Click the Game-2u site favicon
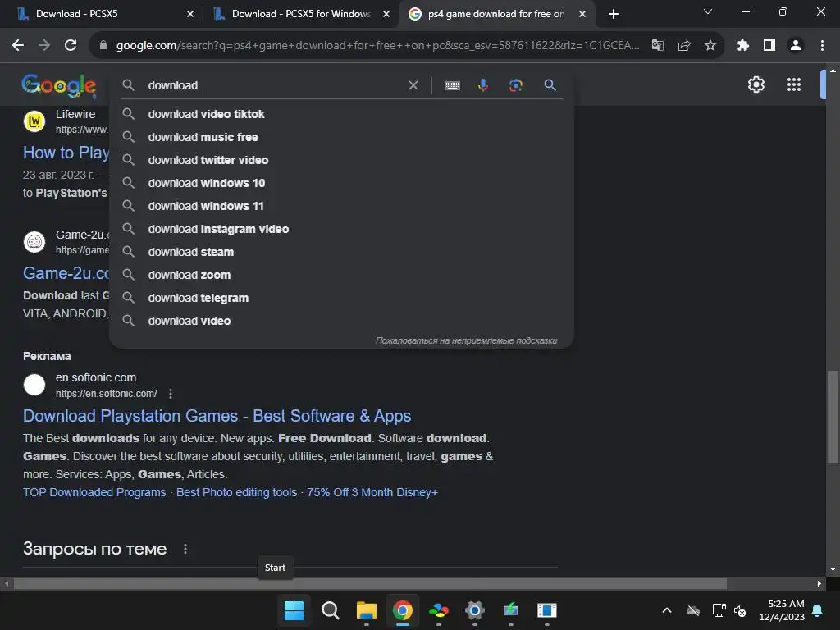The image size is (840, 630). tap(34, 242)
